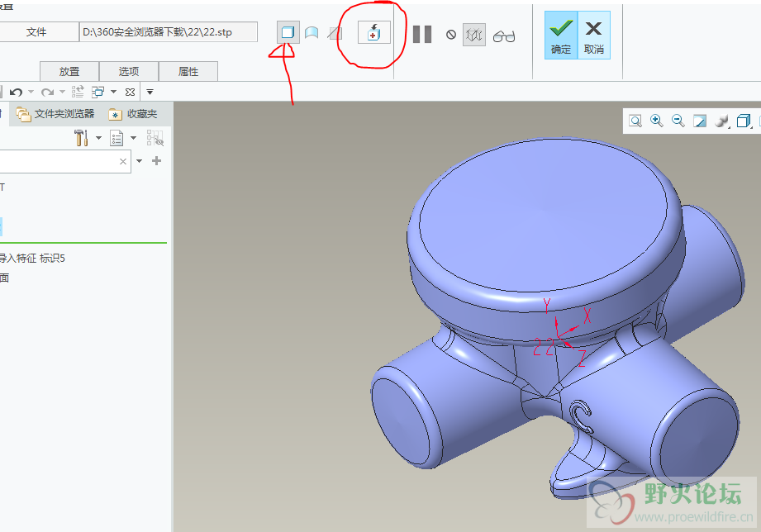Click the switch windows icon
The image size is (761, 532).
(x=98, y=92)
